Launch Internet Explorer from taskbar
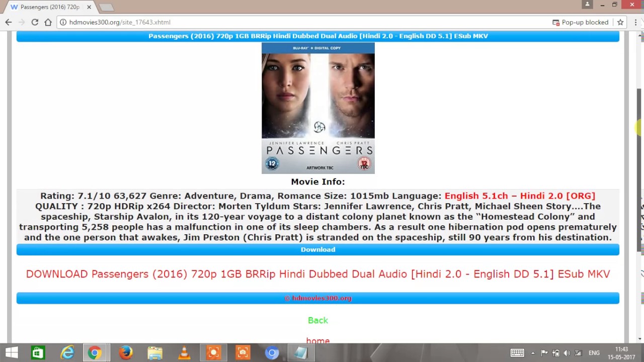Viewport: 644px width, 362px height. tap(67, 352)
